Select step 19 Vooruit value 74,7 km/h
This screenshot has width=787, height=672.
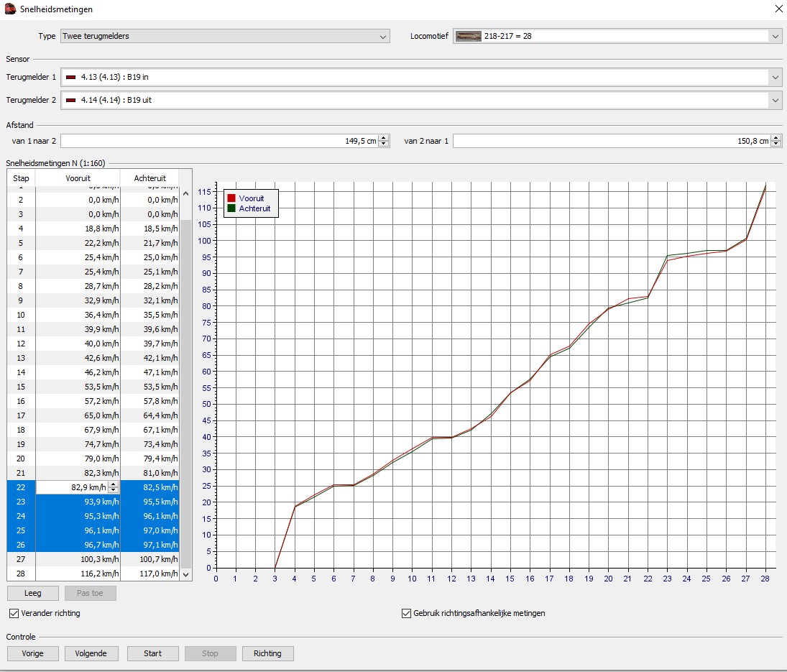[x=78, y=445]
